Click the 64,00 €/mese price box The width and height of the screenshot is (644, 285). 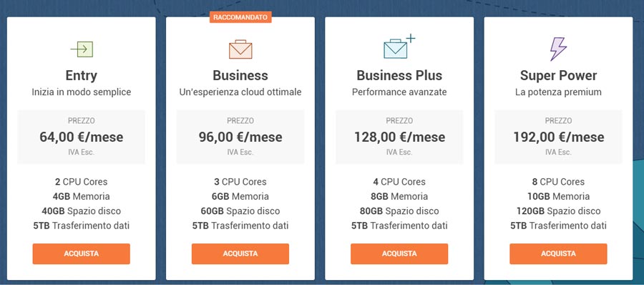click(82, 137)
